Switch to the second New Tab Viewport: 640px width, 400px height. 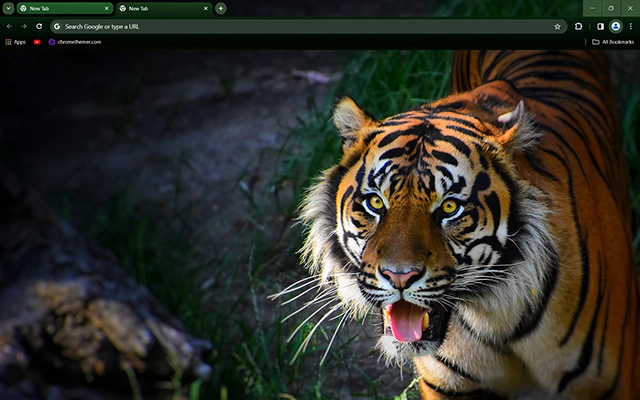(164, 8)
